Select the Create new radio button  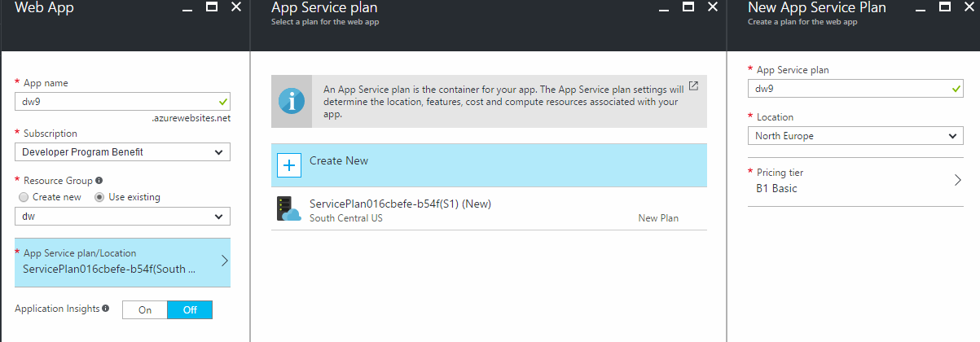(x=24, y=197)
